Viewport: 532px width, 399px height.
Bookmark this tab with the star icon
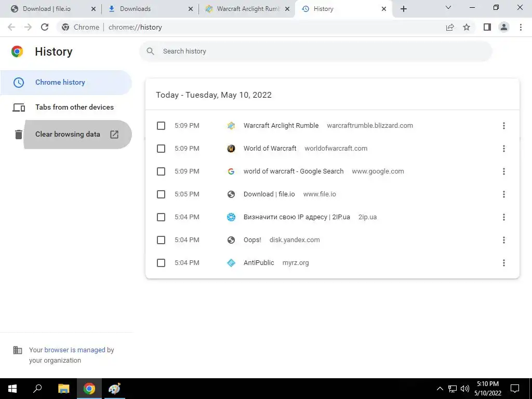467,27
